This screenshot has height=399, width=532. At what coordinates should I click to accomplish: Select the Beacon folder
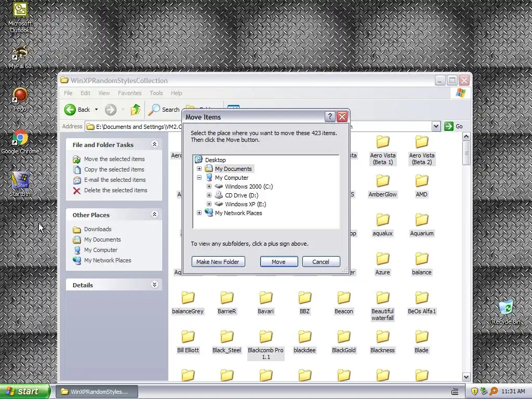point(344,303)
